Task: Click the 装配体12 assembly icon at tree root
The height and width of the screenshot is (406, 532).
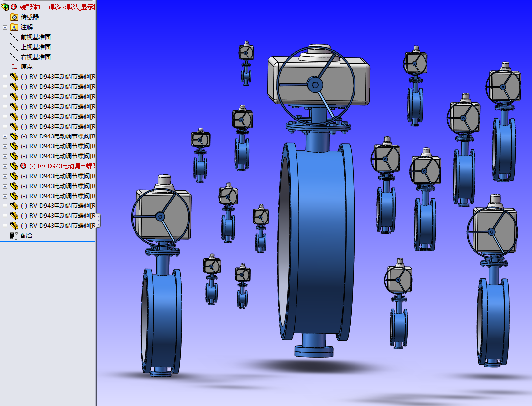Action: click(x=5, y=7)
